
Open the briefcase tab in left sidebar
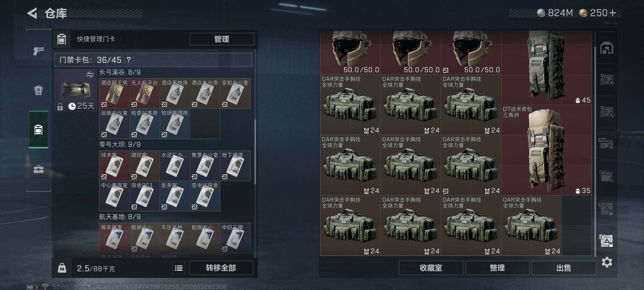pos(38,169)
